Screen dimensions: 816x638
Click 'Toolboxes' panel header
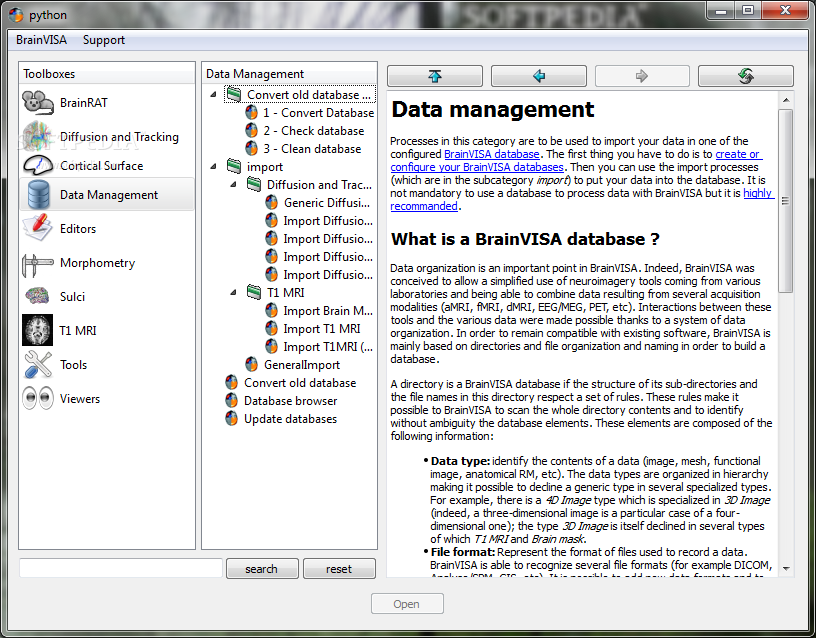click(106, 73)
